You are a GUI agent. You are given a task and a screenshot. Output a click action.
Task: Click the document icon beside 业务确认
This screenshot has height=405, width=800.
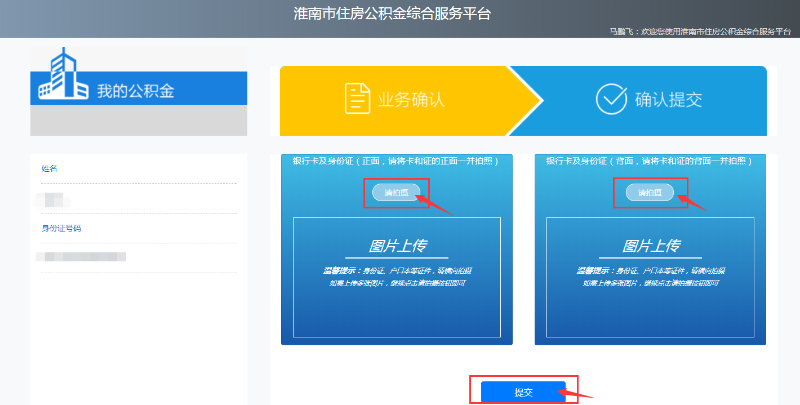pos(357,99)
